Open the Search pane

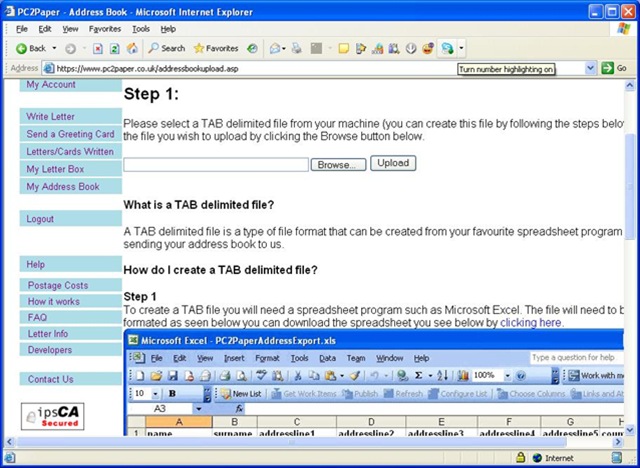[167, 49]
